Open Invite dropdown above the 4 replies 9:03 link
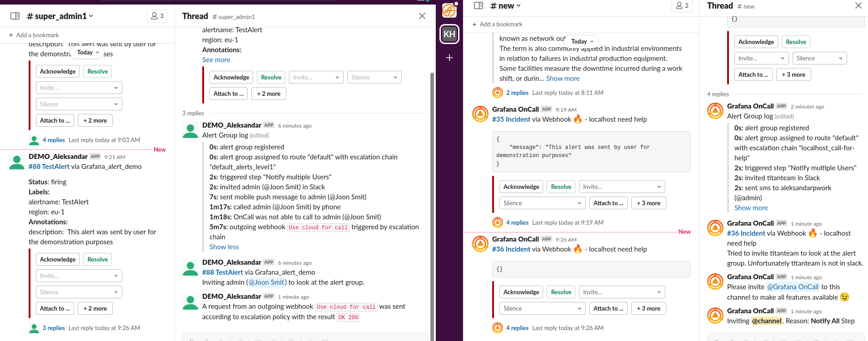Image resolution: width=868 pixels, height=341 pixels. tap(79, 88)
